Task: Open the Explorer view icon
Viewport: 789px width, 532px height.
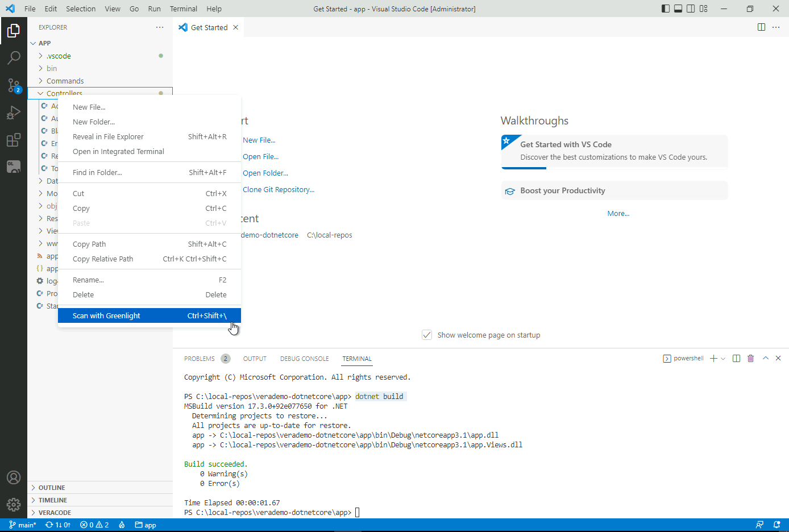Action: [x=14, y=31]
